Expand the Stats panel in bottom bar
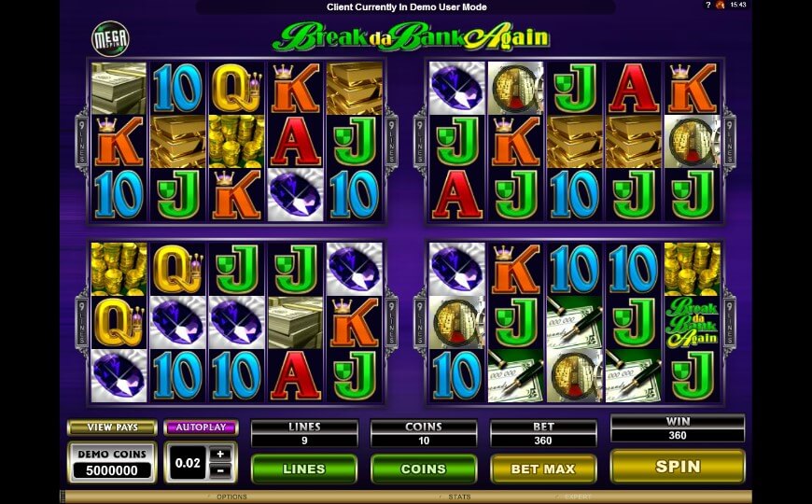 click(459, 497)
